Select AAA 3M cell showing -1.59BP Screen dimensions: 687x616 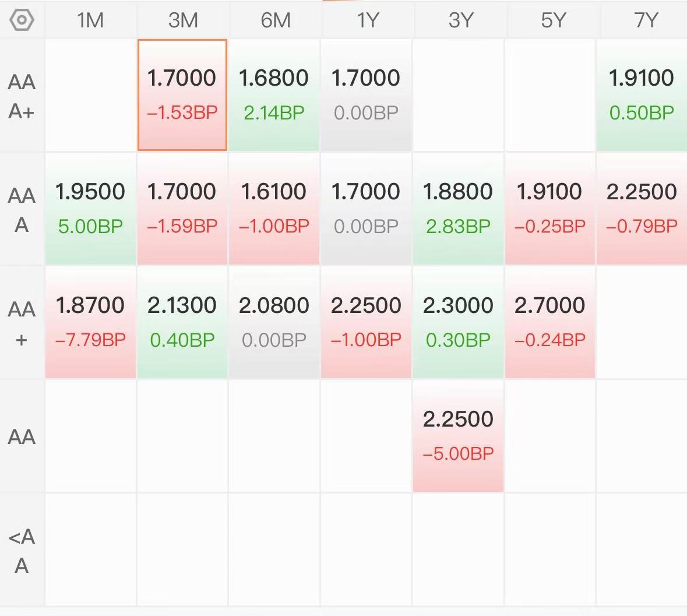182,209
